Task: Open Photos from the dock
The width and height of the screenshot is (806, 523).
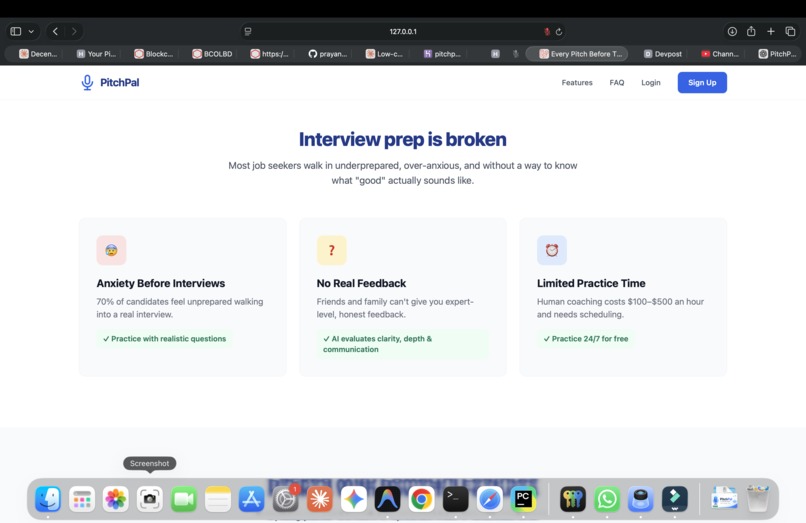Action: [x=116, y=499]
